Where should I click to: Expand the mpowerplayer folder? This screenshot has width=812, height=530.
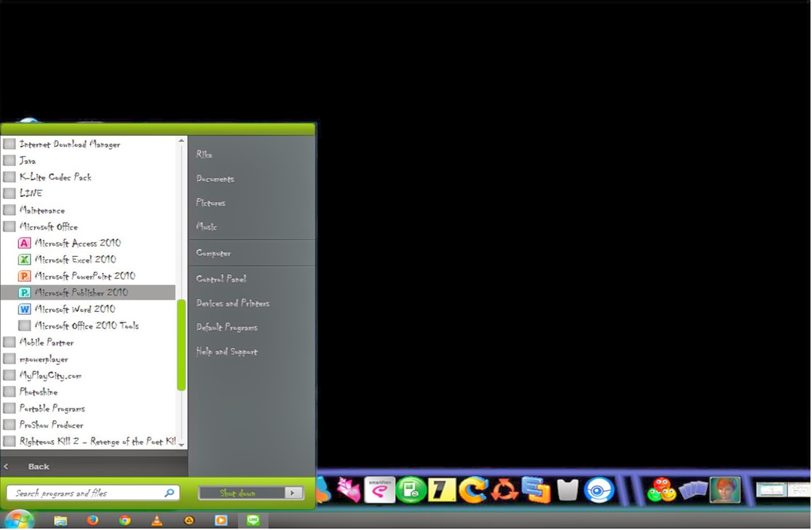coord(36,359)
